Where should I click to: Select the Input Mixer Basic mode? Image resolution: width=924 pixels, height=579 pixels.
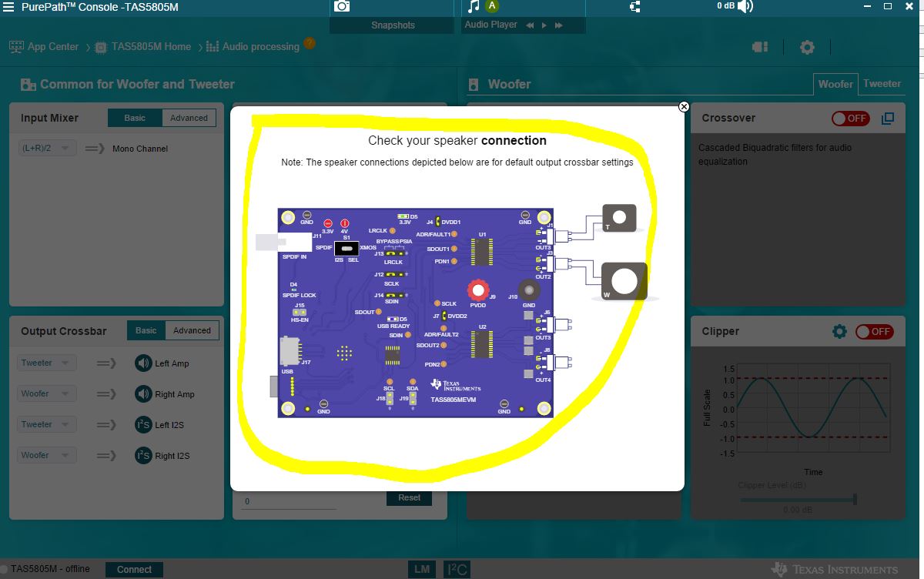[135, 118]
